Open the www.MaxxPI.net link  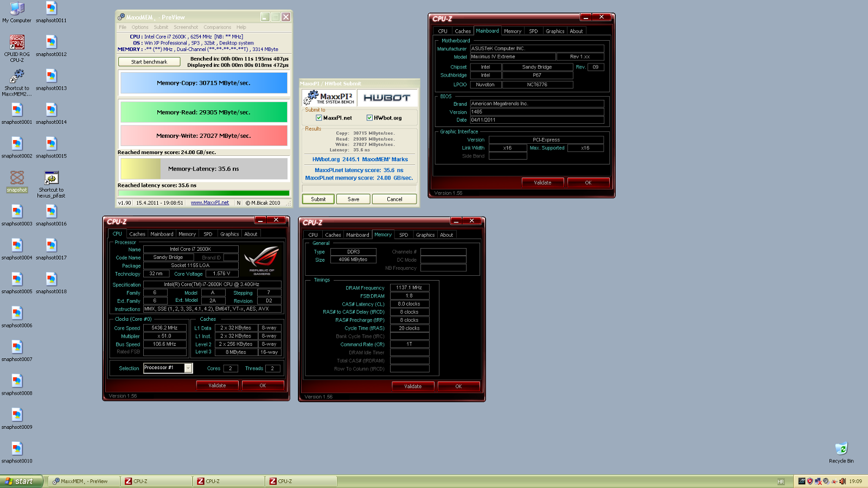coord(210,202)
